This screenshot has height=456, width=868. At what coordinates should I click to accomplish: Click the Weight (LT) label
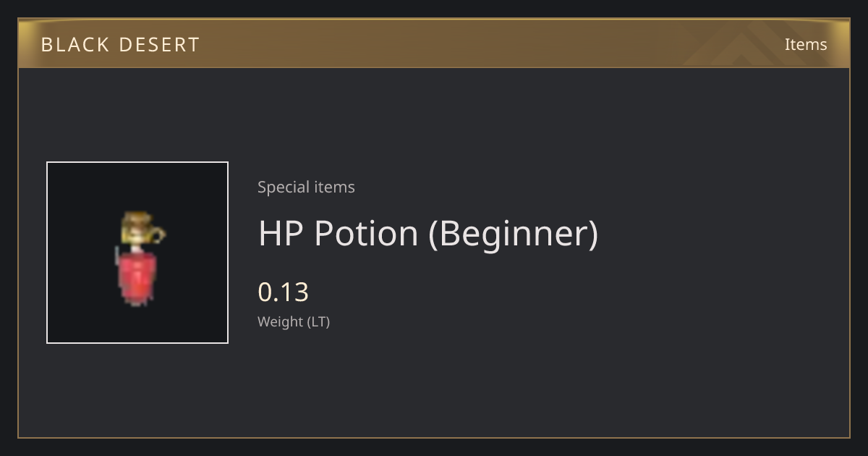pyautogui.click(x=294, y=322)
